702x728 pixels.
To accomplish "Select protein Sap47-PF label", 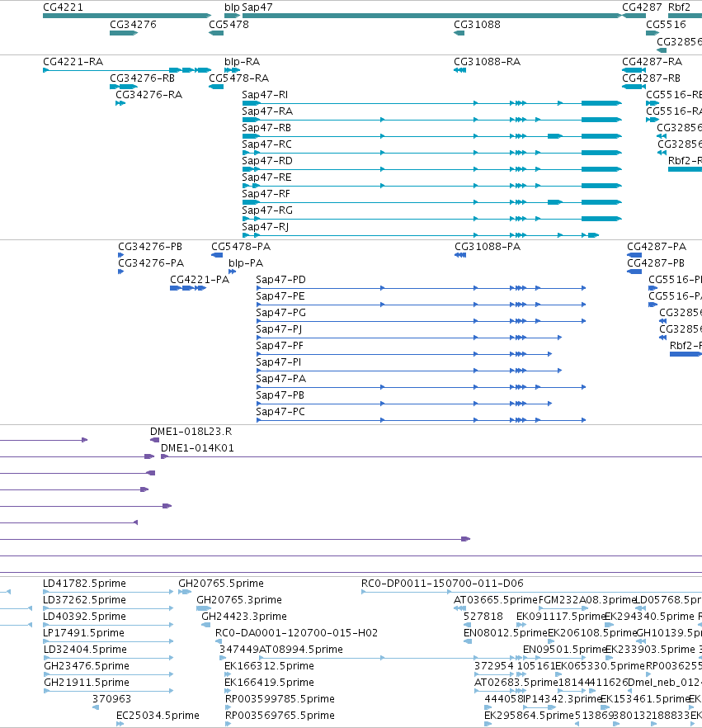I will click(x=280, y=345).
